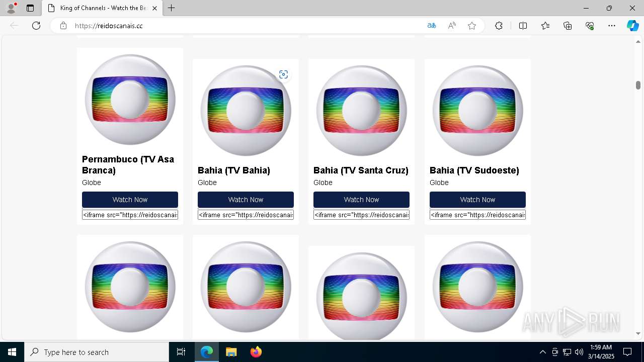
Task: Open Firefox from taskbar
Action: pos(256,352)
